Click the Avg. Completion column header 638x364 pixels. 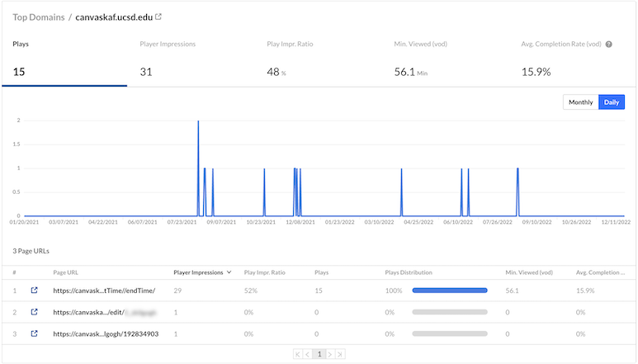coord(600,272)
